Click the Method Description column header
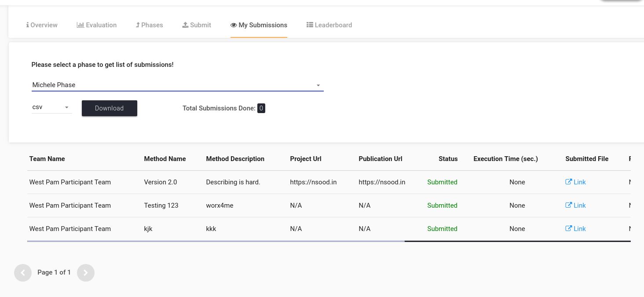 click(x=235, y=159)
